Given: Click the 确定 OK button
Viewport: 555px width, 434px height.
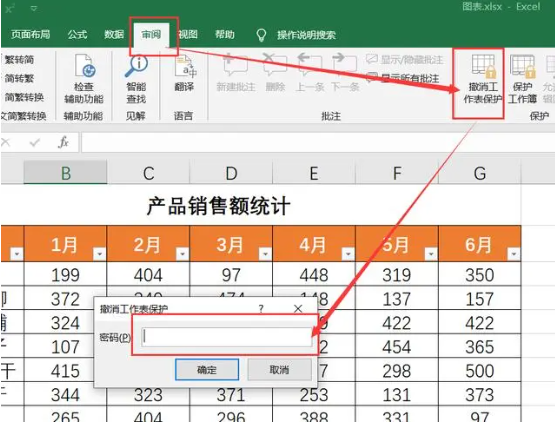Looking at the screenshot, I should tap(207, 370).
